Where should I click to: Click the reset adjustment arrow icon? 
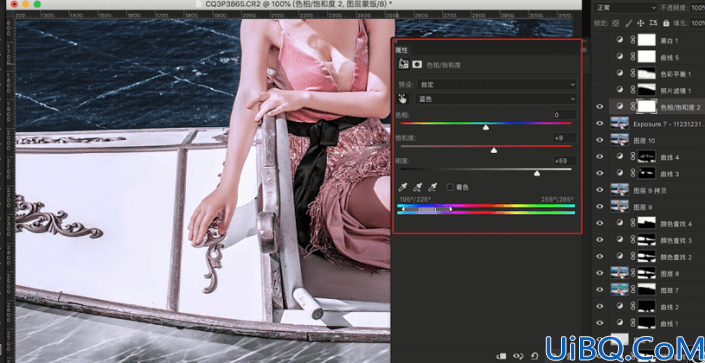pos(535,355)
